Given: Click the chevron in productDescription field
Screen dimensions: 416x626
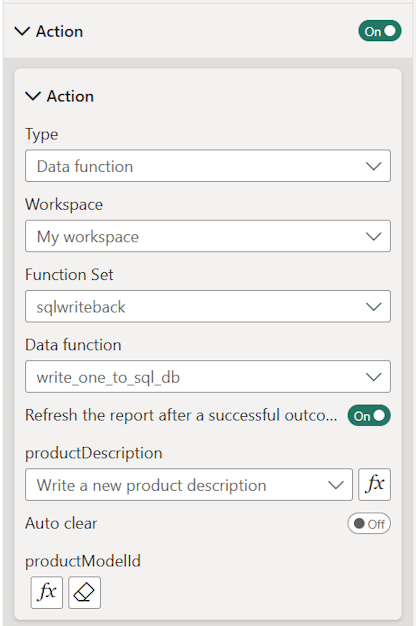Looking at the screenshot, I should (x=336, y=485).
